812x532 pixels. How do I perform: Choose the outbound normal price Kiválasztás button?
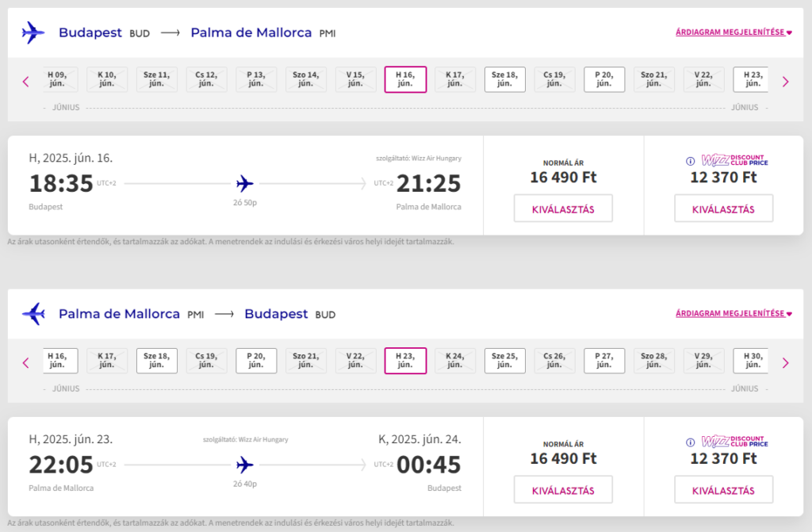pyautogui.click(x=563, y=209)
